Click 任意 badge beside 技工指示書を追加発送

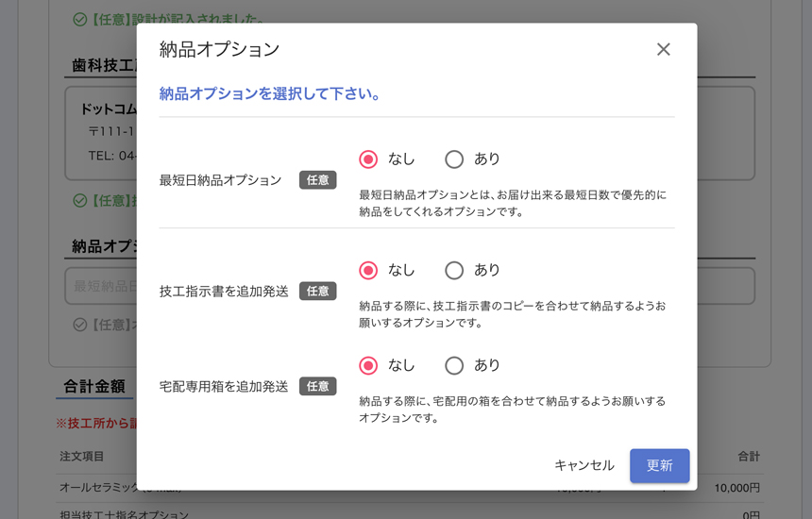317,292
